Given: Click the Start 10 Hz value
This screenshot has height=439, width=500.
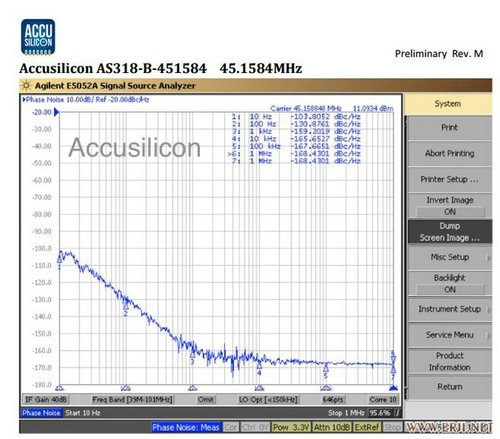Looking at the screenshot, I should coord(83,413).
